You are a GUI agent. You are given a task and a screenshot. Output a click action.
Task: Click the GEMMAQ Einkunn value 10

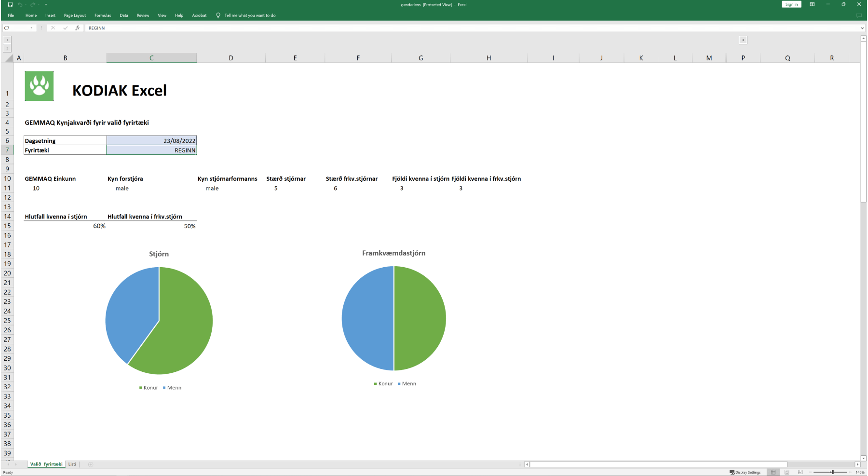(36, 188)
